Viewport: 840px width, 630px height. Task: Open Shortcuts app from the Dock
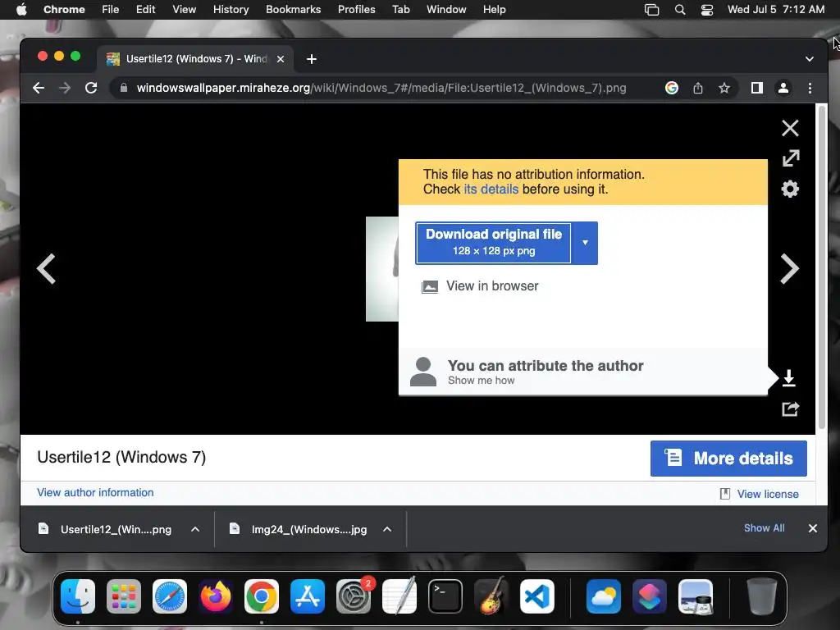(650, 596)
